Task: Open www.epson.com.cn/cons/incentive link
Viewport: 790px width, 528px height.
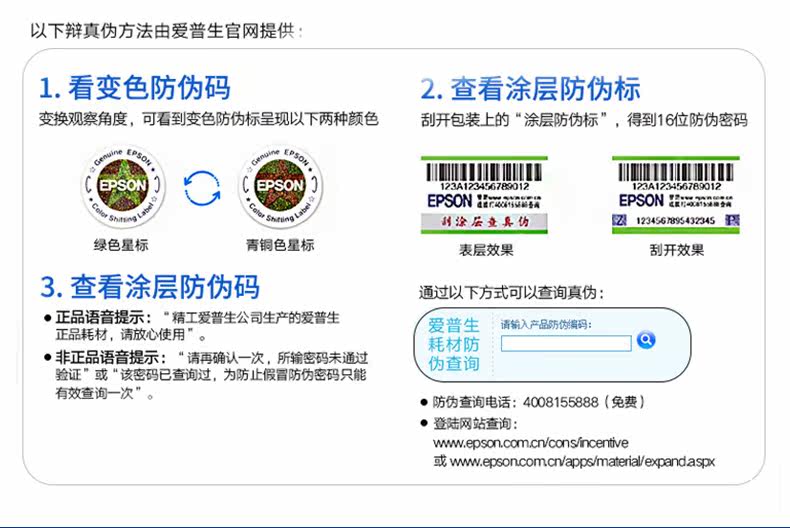Action: pos(531,443)
